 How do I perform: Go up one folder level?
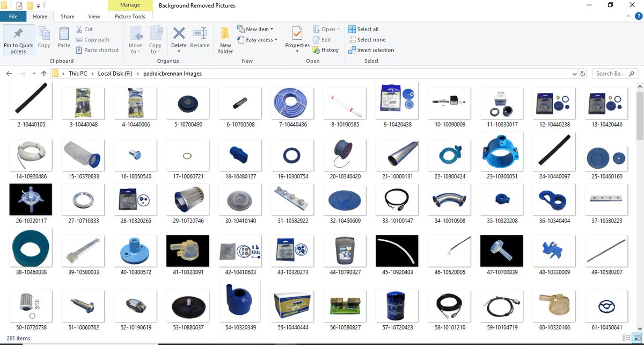click(43, 74)
